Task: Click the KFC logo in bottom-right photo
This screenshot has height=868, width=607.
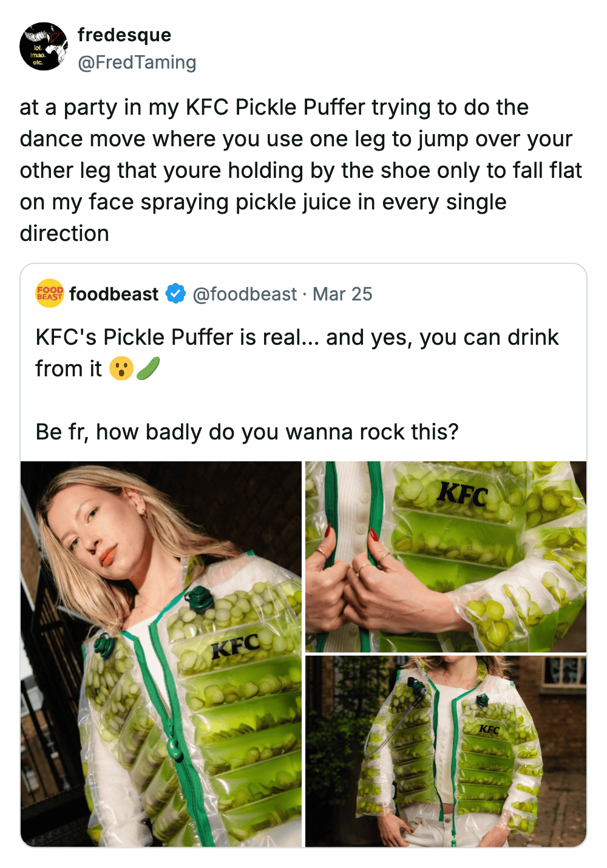Action: (x=489, y=729)
